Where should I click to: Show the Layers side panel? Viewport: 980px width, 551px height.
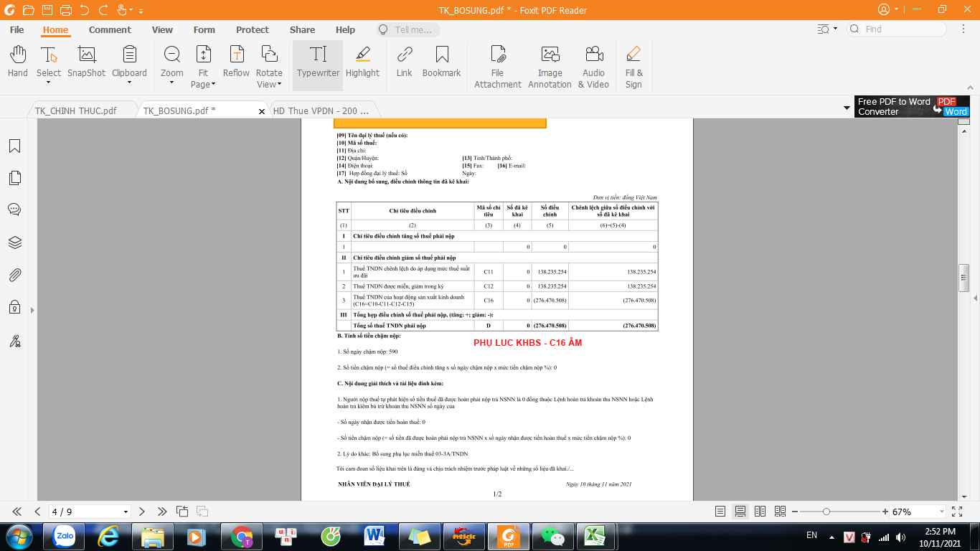pos(14,242)
